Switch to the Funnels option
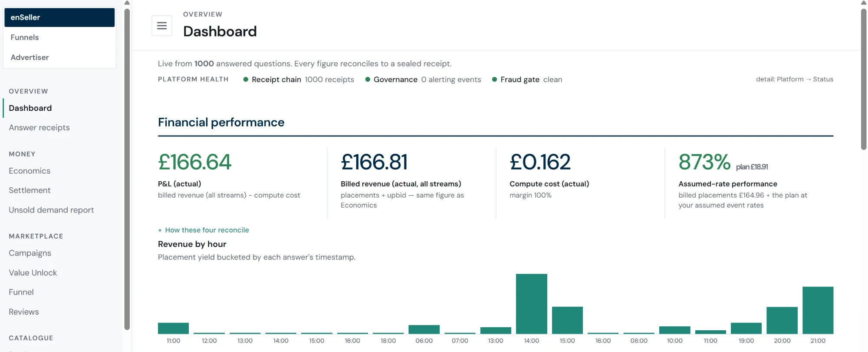Image resolution: width=868 pixels, height=352 pixels. [59, 37]
